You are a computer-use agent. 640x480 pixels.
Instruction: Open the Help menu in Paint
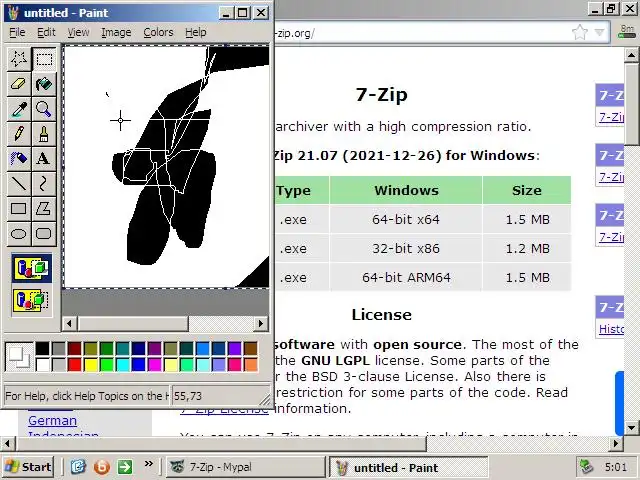pyautogui.click(x=196, y=32)
